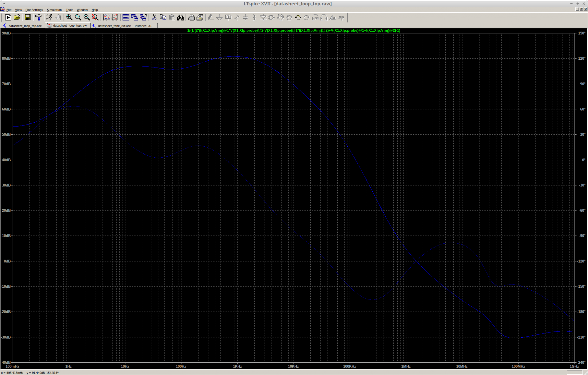Place inductor tool icon
The width and height of the screenshot is (588, 375).
(x=254, y=18)
